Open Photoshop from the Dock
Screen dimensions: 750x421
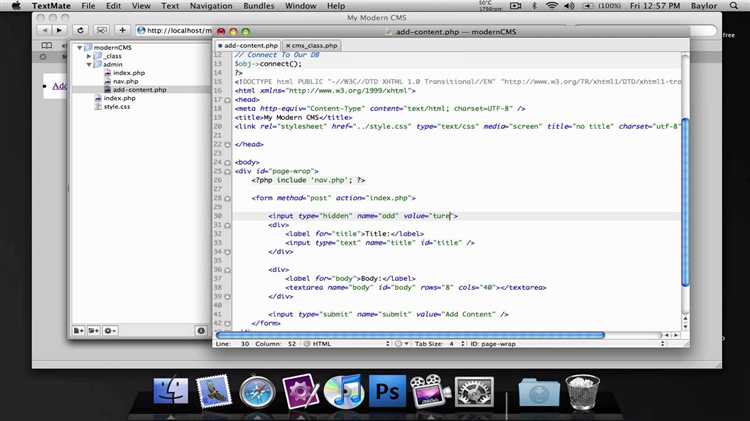point(387,392)
